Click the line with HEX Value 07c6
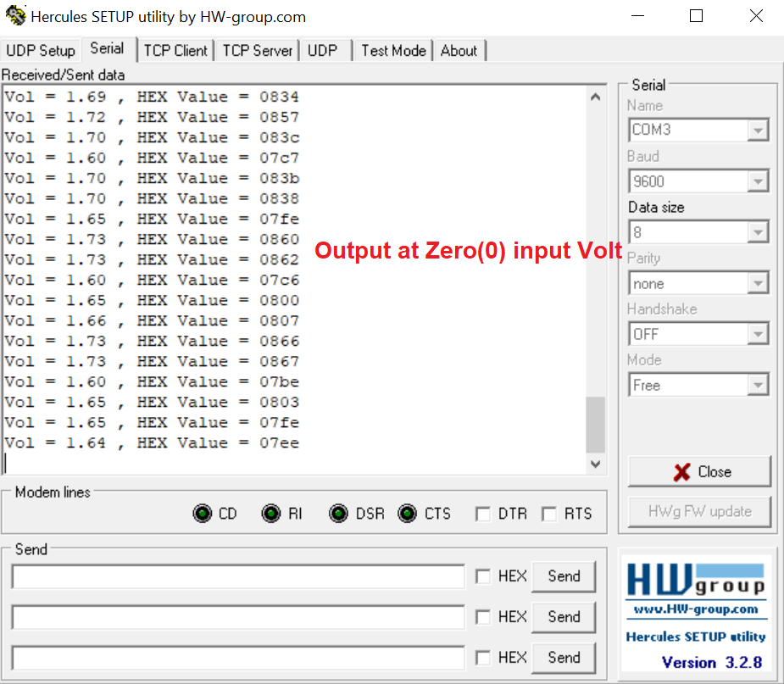 (x=152, y=280)
